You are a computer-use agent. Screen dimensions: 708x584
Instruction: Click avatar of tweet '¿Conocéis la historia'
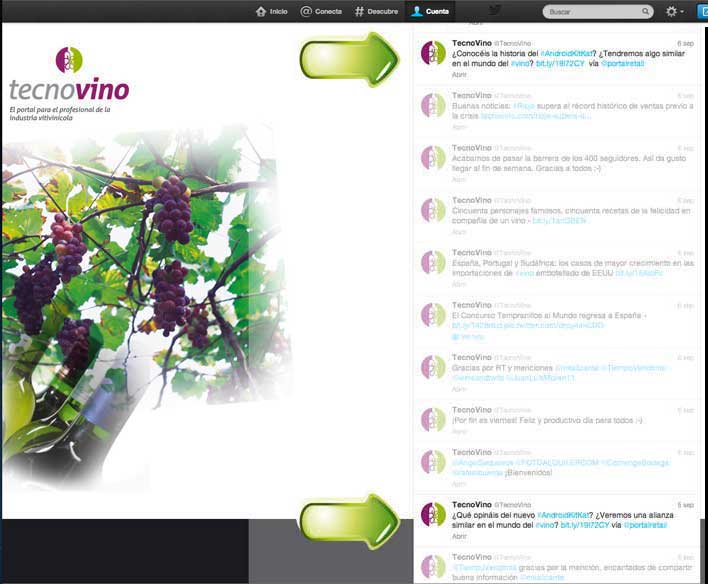[x=433, y=53]
